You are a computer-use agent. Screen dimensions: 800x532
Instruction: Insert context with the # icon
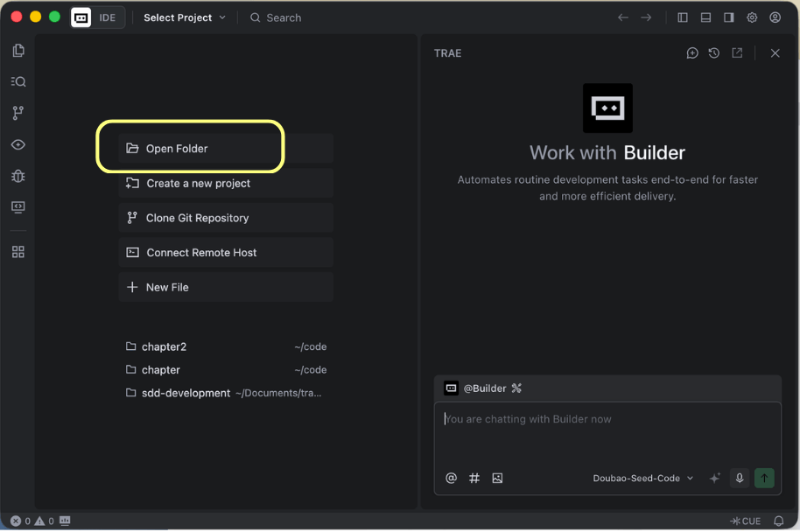(474, 478)
